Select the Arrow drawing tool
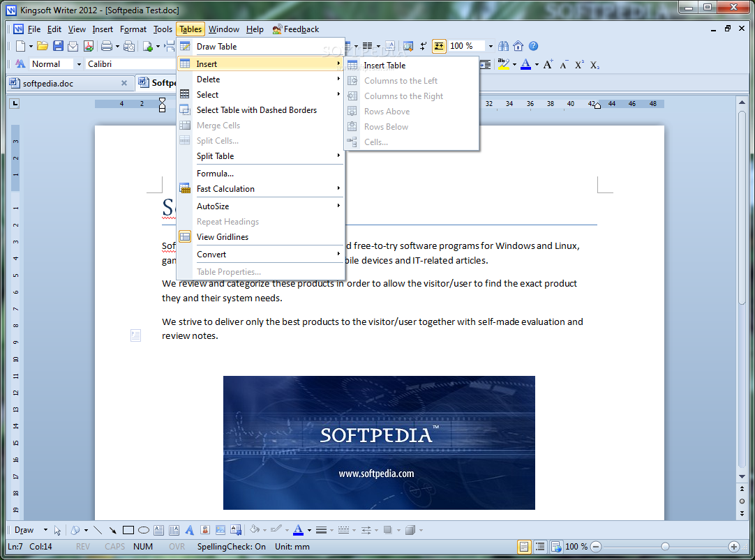Image resolution: width=755 pixels, height=560 pixels. tap(112, 530)
